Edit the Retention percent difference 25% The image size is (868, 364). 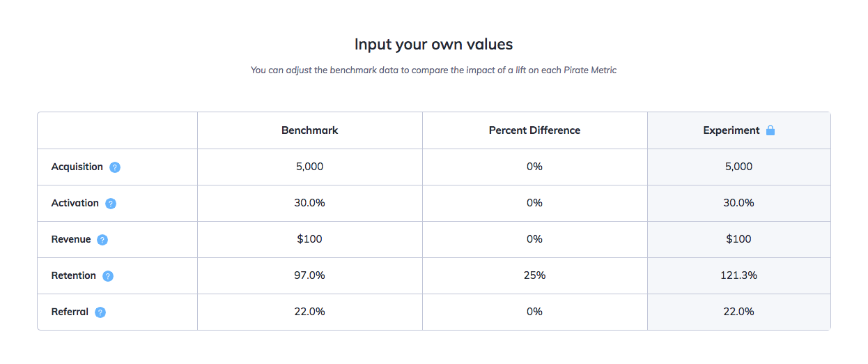pos(534,275)
